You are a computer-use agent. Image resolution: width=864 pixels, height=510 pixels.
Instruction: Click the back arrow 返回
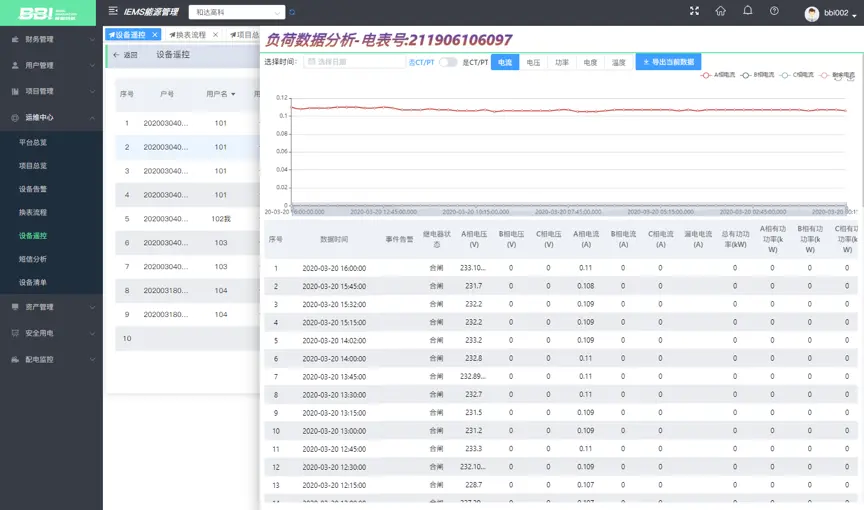[x=125, y=55]
